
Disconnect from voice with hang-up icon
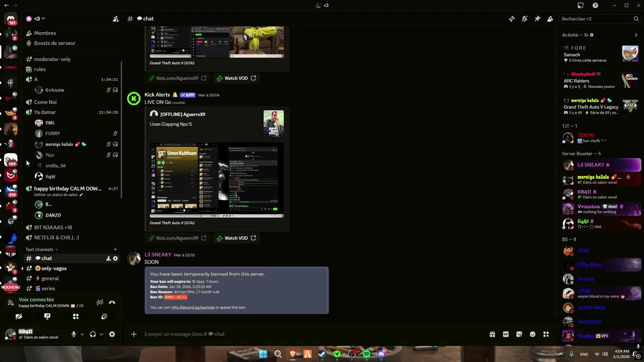tap(112, 302)
